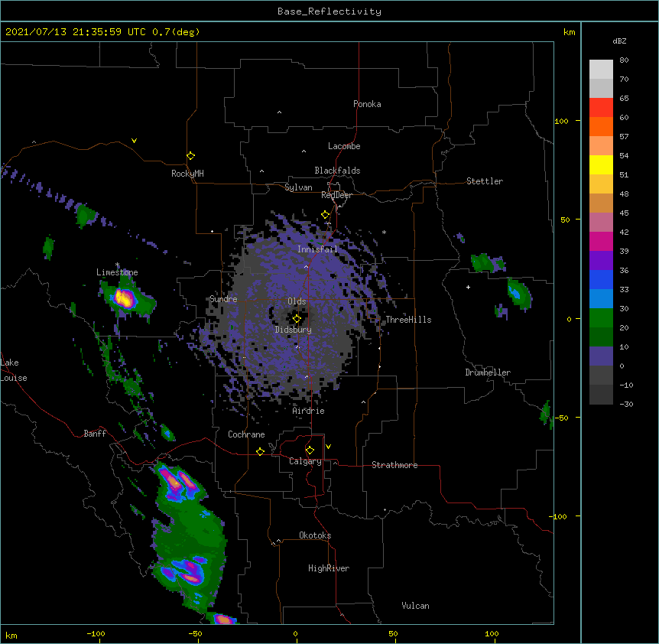Click the radar site diamond between Olds and Didsbury
The width and height of the screenshot is (659, 644).
point(297,319)
